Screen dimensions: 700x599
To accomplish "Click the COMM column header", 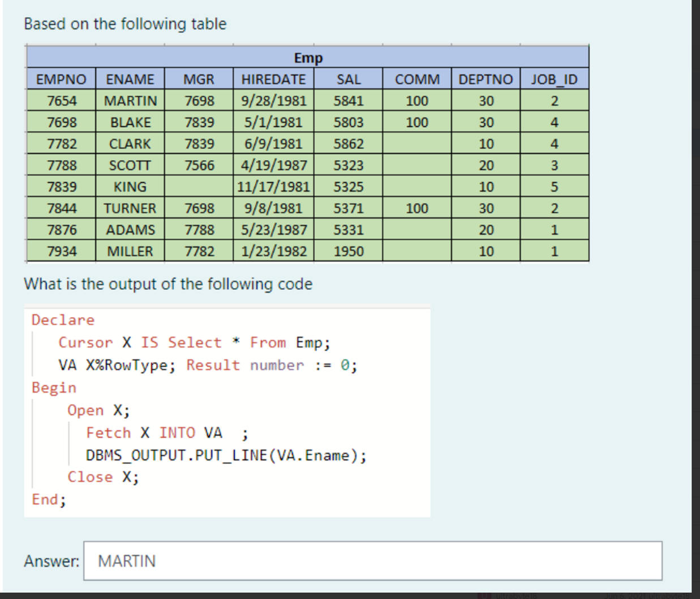I will (417, 79).
